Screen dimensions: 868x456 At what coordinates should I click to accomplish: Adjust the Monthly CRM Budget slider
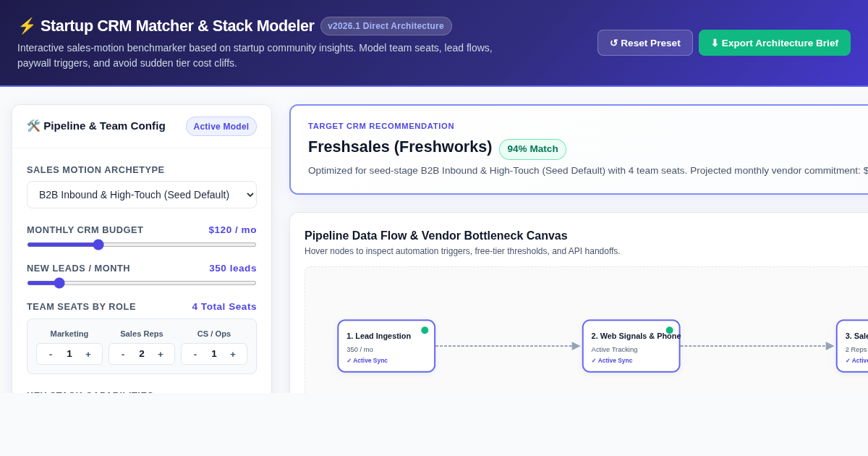142,245
